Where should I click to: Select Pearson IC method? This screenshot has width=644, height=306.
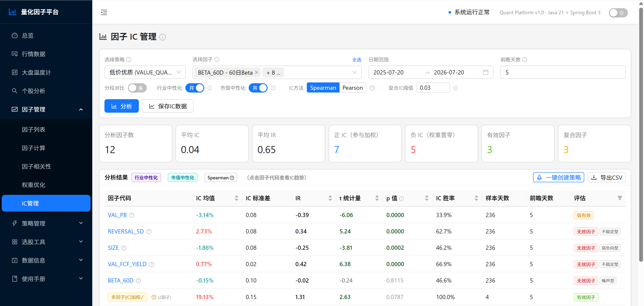pyautogui.click(x=353, y=88)
